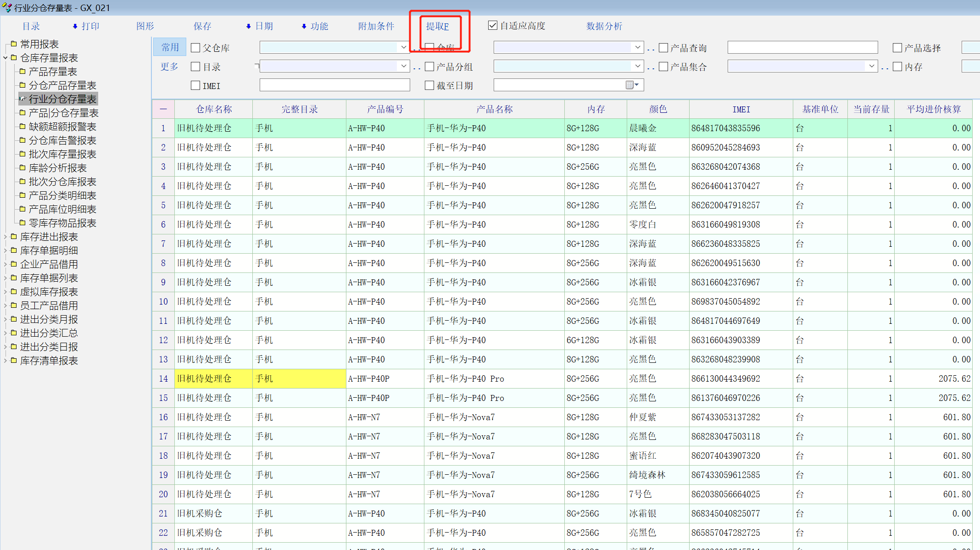Click the 产品查询 text input field
The height and width of the screenshot is (550, 980).
click(802, 48)
